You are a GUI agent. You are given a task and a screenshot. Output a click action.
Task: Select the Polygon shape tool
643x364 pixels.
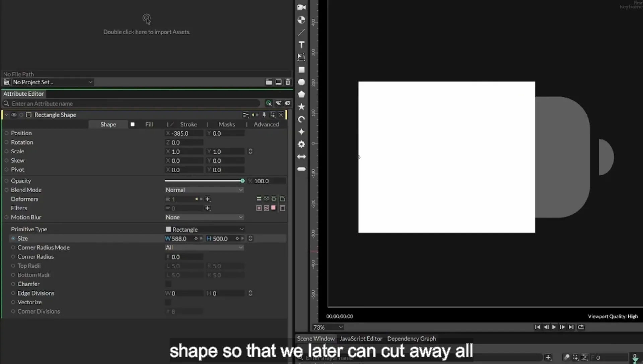coord(301,94)
